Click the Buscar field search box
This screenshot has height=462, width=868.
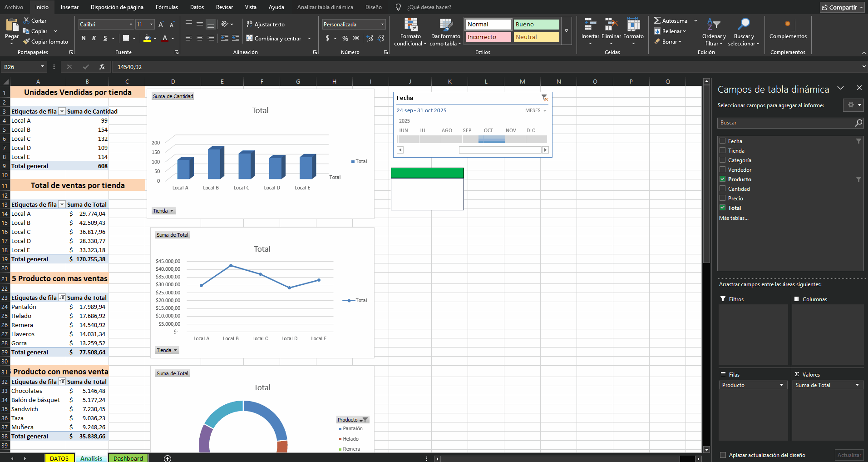pos(790,123)
